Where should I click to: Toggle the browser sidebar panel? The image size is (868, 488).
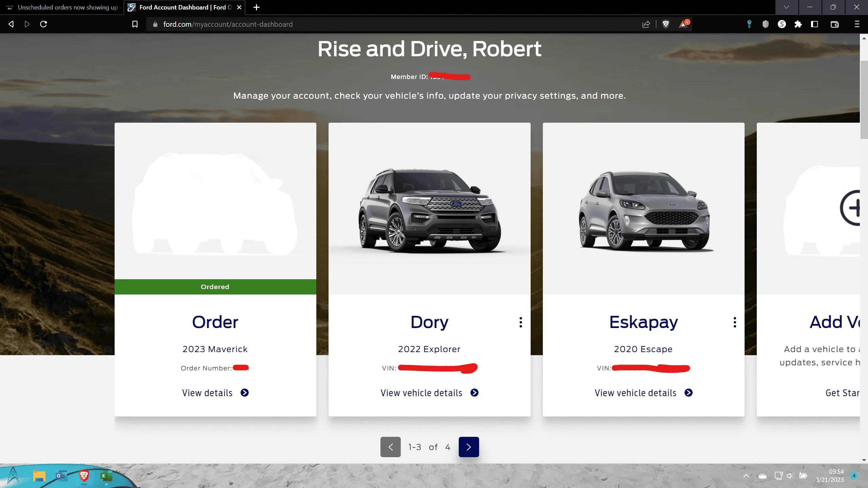point(814,24)
